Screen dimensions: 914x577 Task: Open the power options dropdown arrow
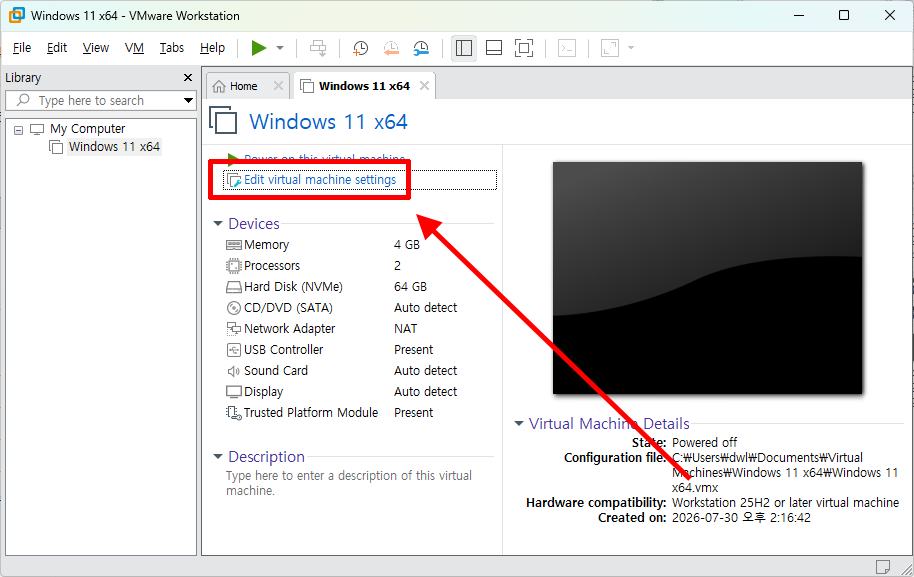click(280, 48)
